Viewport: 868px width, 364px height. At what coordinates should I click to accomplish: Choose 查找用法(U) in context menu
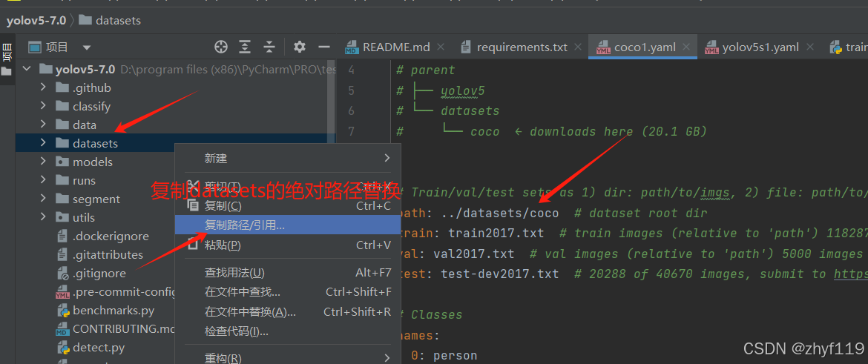(x=288, y=272)
